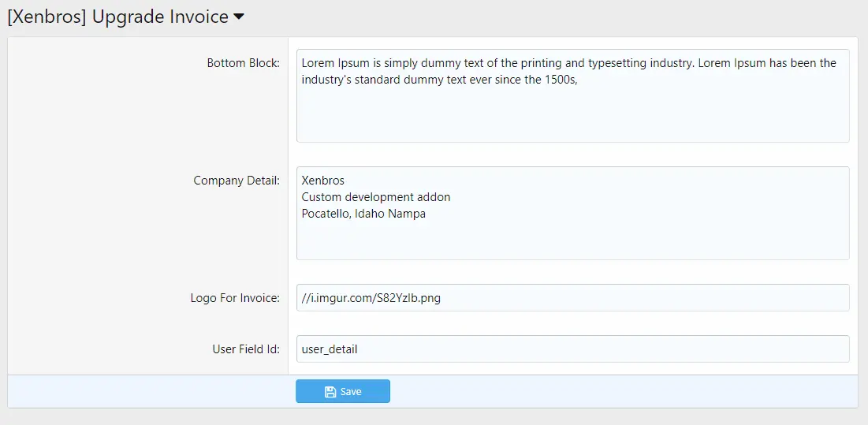Click the [Xenbros] Upgrade Invoice heading text
Image resolution: width=868 pixels, height=425 pixels.
117,17
